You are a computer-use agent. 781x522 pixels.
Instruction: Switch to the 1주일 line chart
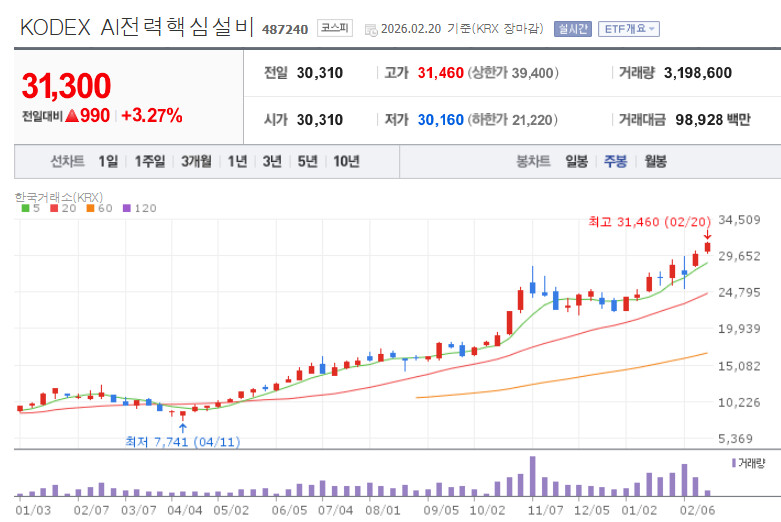tap(150, 161)
